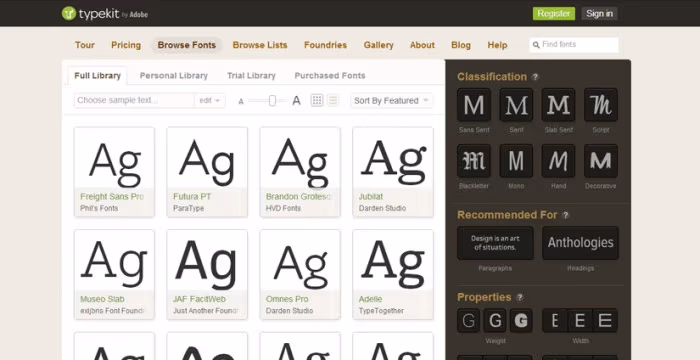700x360 pixels.
Task: Select light weight G property
Action: point(469,321)
